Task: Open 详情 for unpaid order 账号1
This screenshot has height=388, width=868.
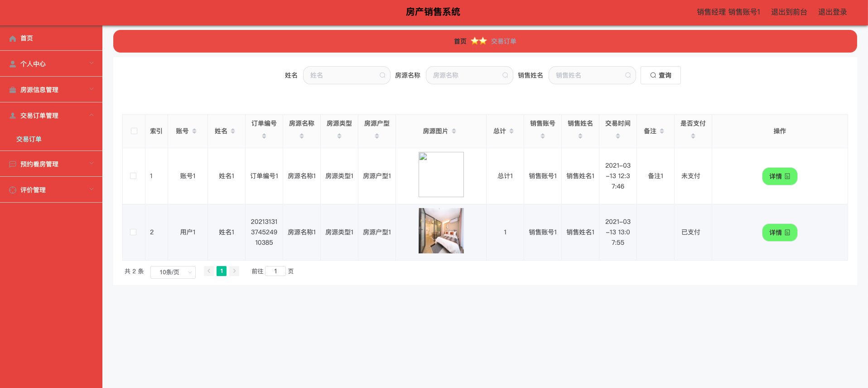Action: (780, 176)
